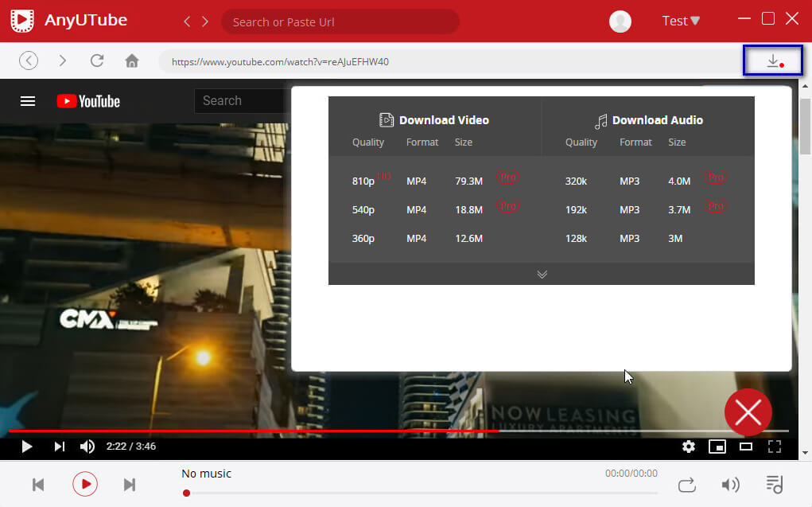The image size is (812, 507).
Task: Toggle repeat mode in music player
Action: 687,485
